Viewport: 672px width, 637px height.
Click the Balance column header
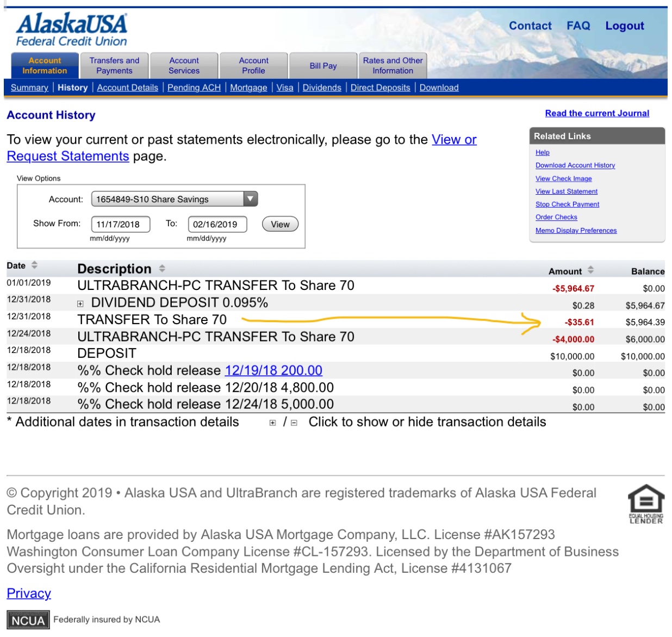[648, 271]
